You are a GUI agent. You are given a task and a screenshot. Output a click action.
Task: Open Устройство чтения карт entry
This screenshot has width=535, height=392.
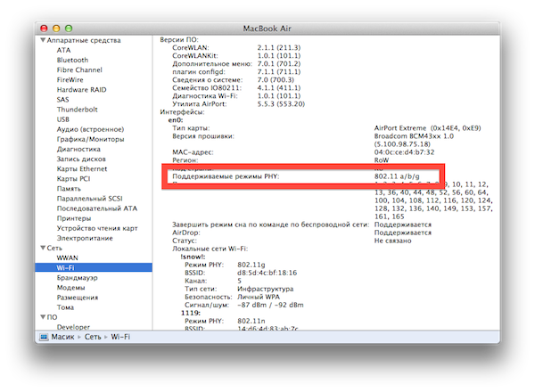[x=97, y=228]
